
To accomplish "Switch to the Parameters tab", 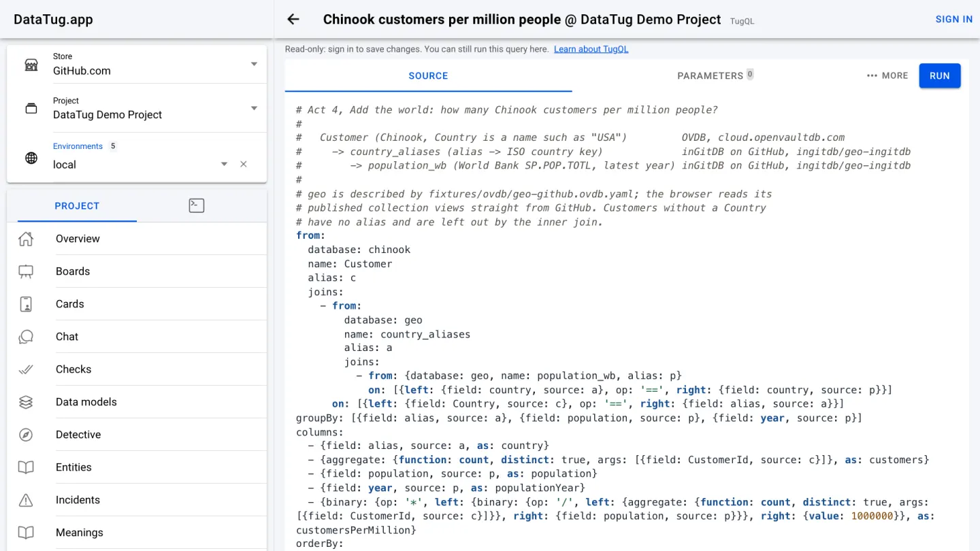I will 715,76.
